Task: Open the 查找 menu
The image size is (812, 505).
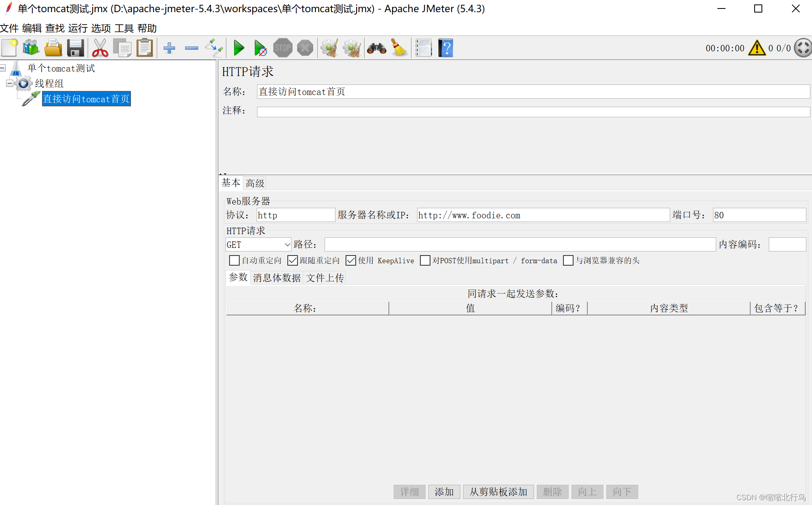Action: pos(55,28)
